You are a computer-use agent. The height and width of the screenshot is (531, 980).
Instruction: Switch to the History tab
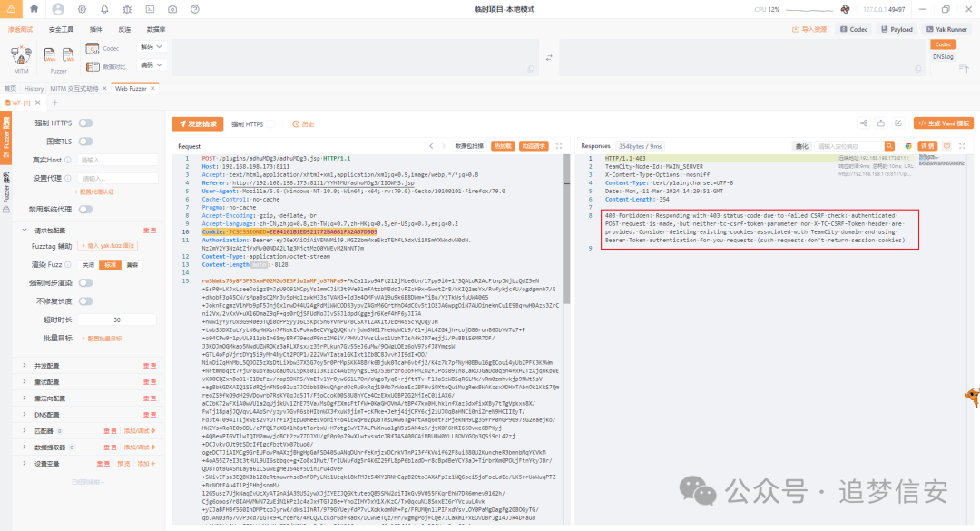(34, 88)
